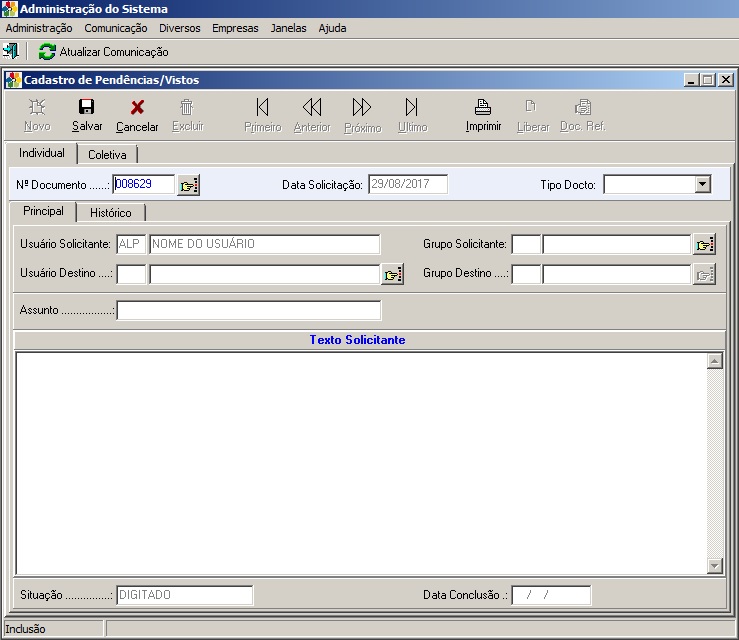Click the text area scrollbar up arrow
Viewport: 739px width, 640px height.
click(714, 361)
